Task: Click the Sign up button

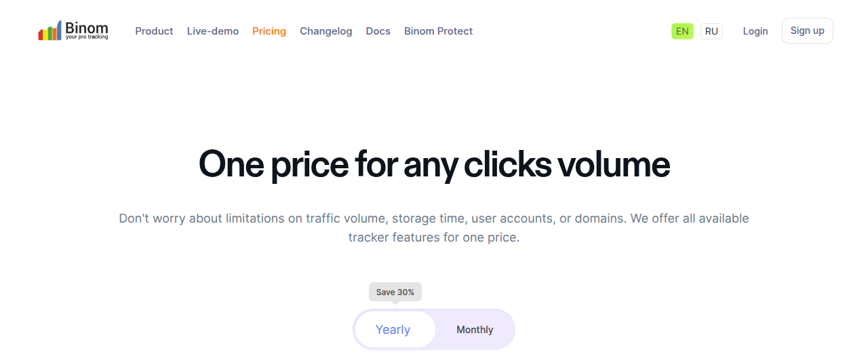Action: (808, 31)
